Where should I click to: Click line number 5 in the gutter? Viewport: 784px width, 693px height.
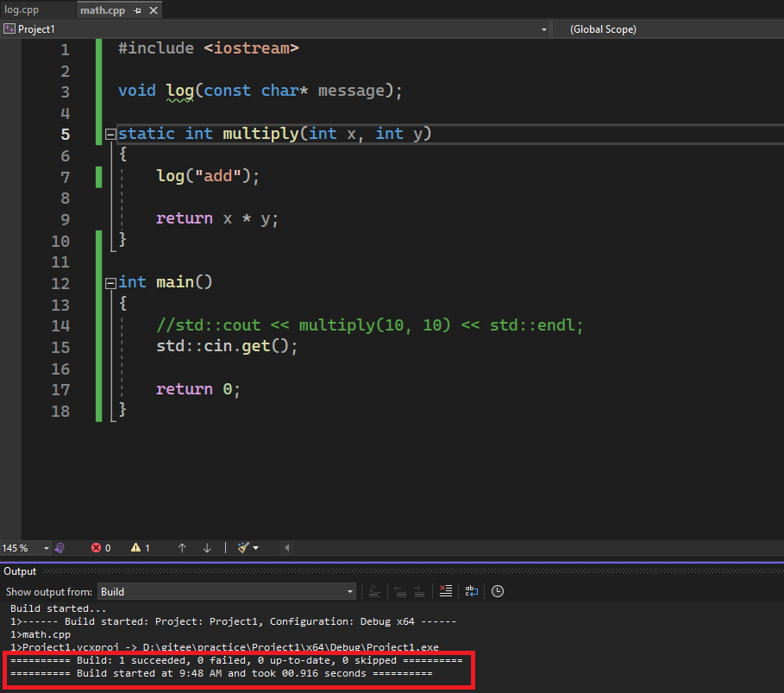(66, 134)
